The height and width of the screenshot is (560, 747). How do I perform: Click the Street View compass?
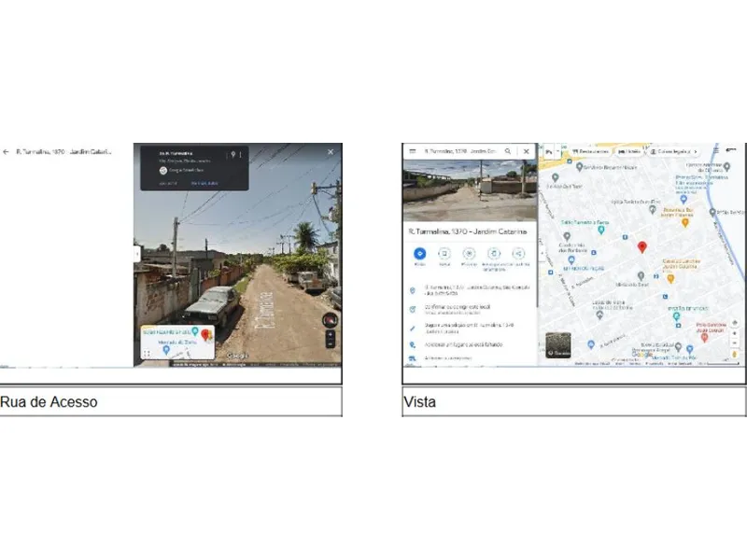point(329,320)
